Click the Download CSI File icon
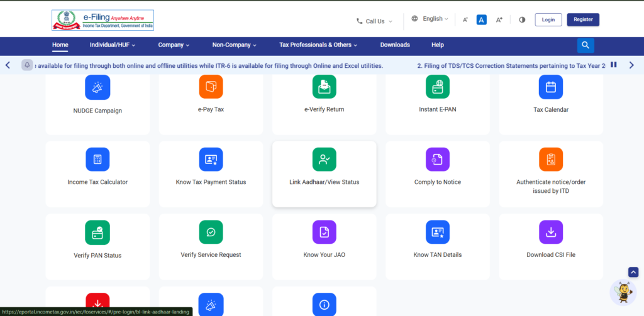Screen dimensions: 644x316 coord(551,232)
